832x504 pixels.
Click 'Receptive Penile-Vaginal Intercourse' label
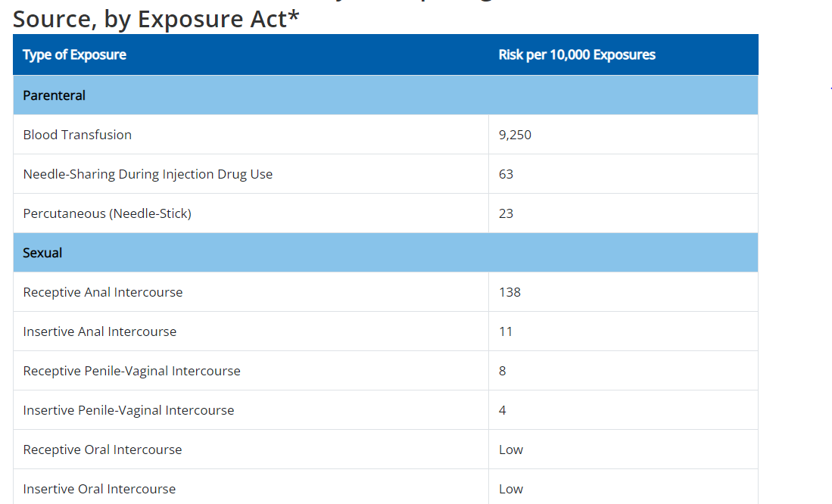click(x=132, y=371)
